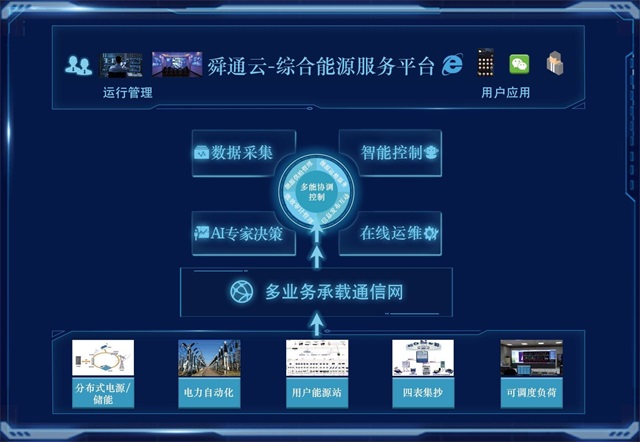Click the mobile phone app grid icon
Image resolution: width=640 pixels, height=442 pixels.
coord(486,62)
